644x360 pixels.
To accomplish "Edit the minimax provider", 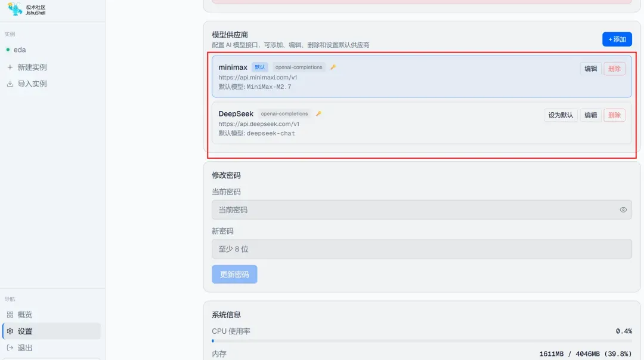I will pos(590,69).
